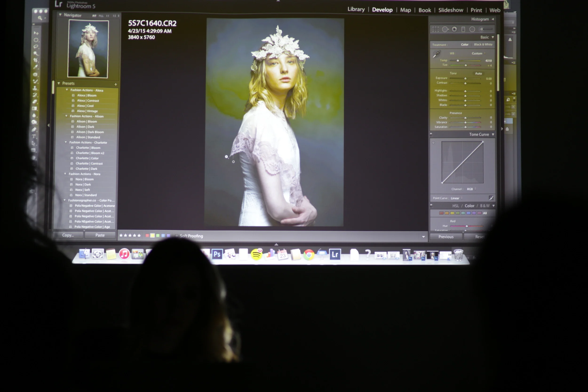Switch to the Book module
The image size is (588, 392).
pyautogui.click(x=425, y=10)
